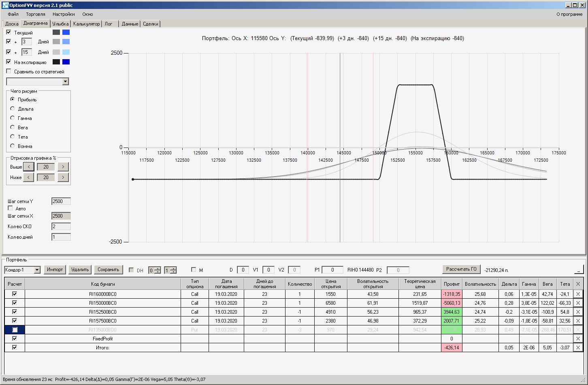This screenshot has height=385, width=588.
Task: Click the Шаг сетки Y input field
Action: click(61, 201)
